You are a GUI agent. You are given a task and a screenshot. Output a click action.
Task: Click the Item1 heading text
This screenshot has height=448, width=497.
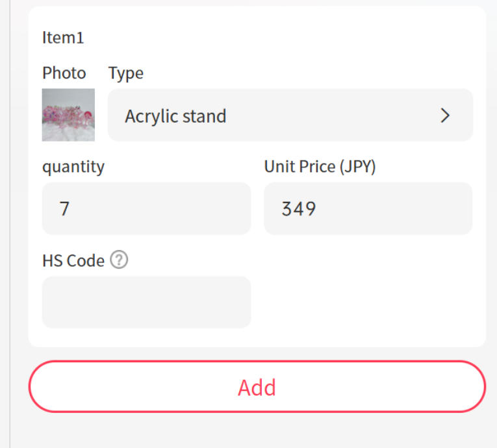tap(63, 38)
